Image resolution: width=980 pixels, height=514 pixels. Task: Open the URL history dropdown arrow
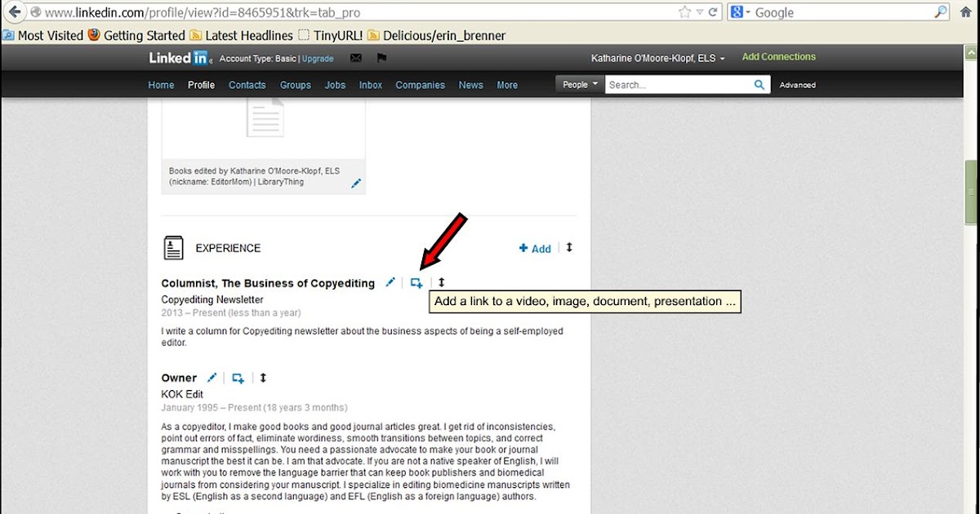[699, 12]
